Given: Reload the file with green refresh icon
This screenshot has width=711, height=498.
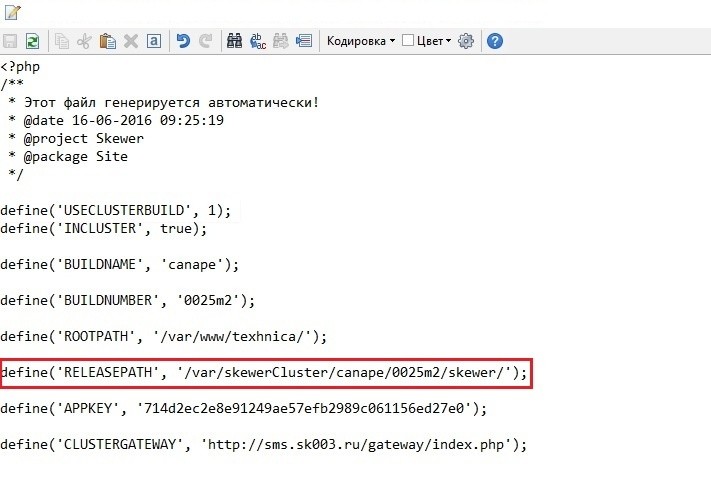Looking at the screenshot, I should coord(32,41).
